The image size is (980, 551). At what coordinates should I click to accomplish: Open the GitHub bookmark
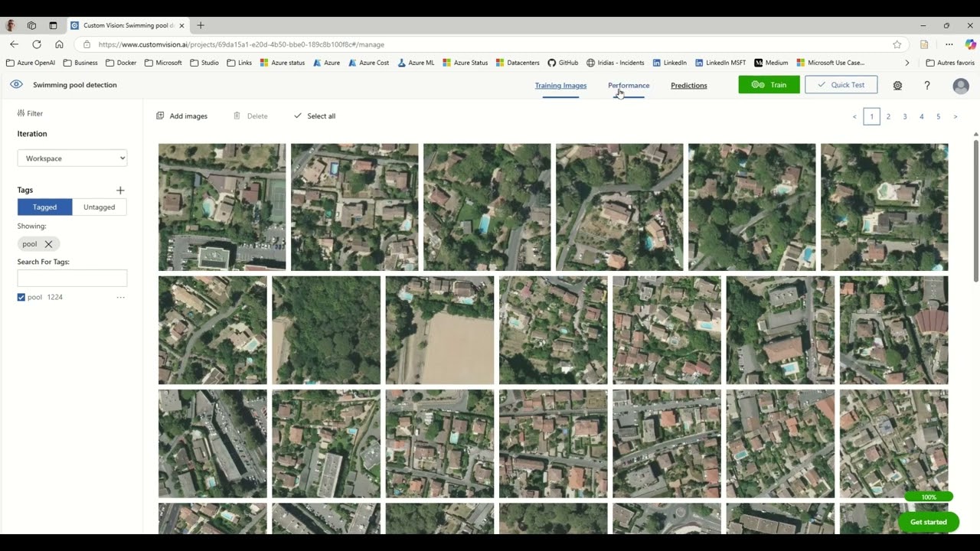pyautogui.click(x=562, y=63)
